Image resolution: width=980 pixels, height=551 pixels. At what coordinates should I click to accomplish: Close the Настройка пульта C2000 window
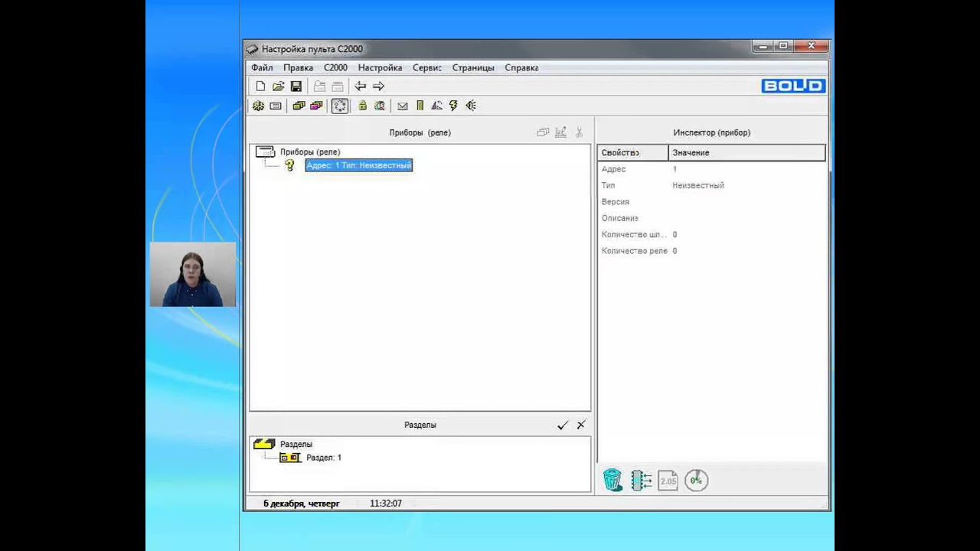(x=811, y=47)
